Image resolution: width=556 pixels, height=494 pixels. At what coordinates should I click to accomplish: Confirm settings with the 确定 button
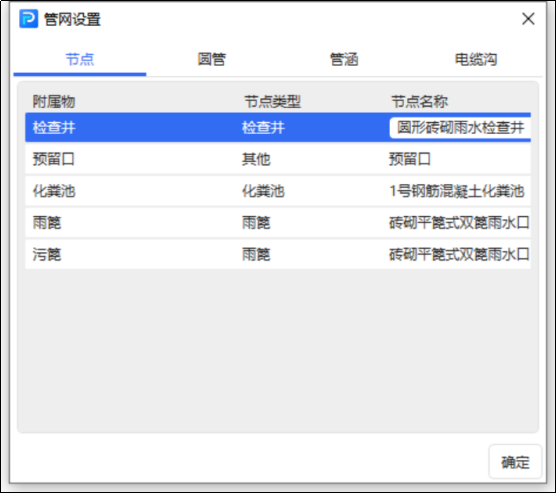click(515, 462)
